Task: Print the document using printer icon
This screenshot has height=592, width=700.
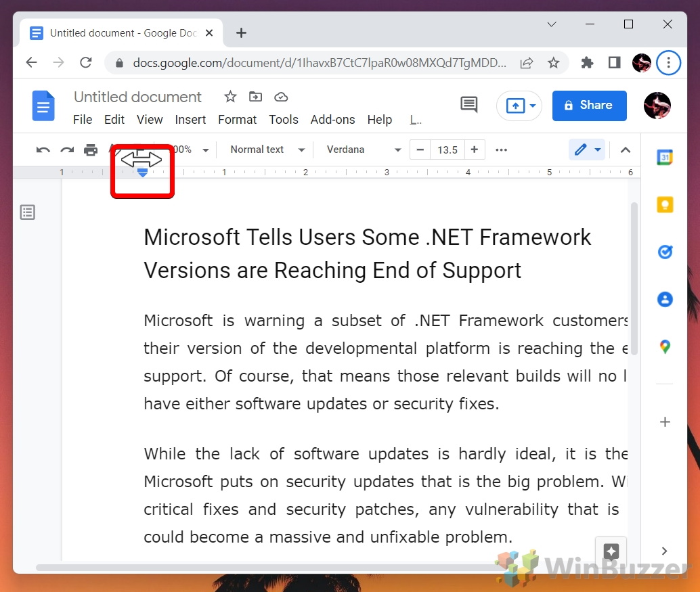Action: click(90, 150)
